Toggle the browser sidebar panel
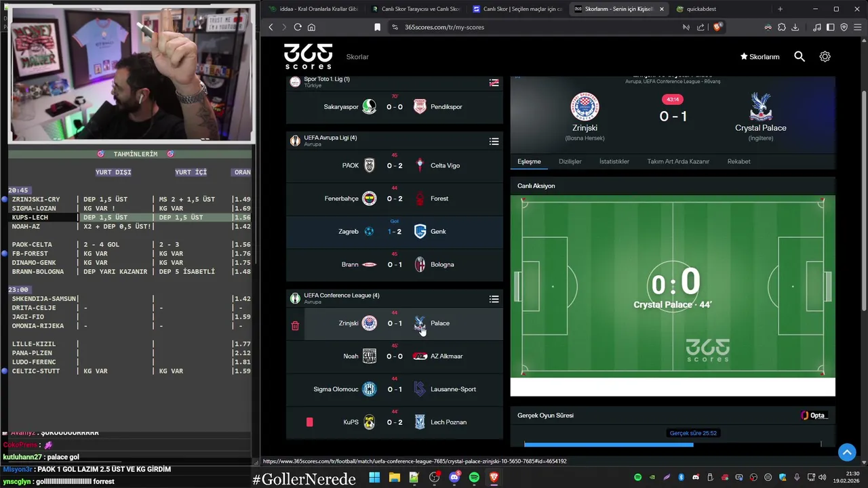This screenshot has width=868, height=488. [830, 27]
